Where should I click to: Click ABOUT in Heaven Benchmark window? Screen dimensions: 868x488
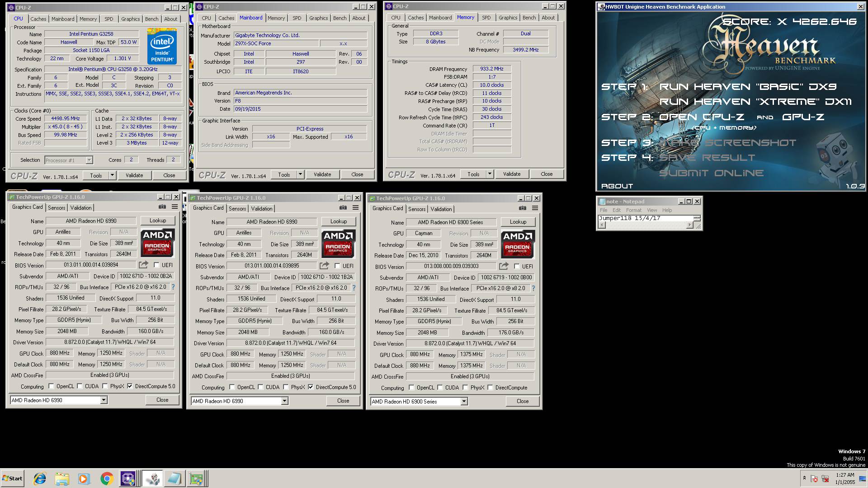click(617, 186)
